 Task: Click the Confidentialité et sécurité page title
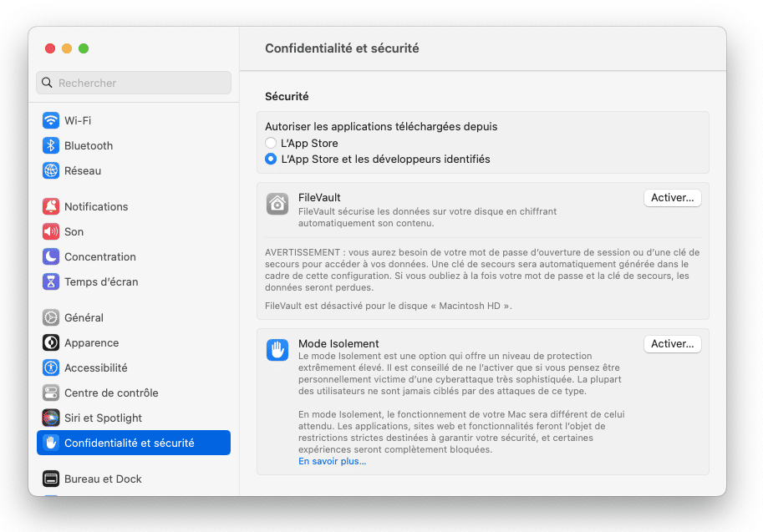(342, 48)
